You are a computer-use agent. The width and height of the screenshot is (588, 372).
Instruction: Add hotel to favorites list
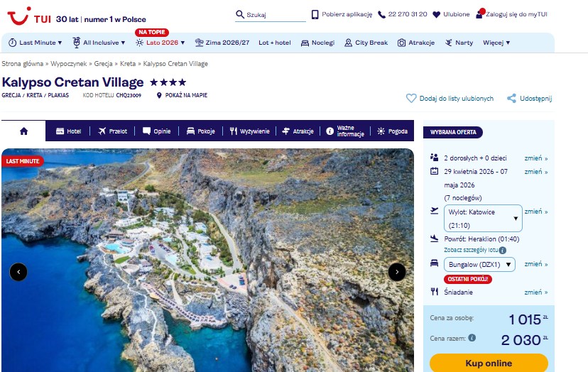[x=450, y=99]
